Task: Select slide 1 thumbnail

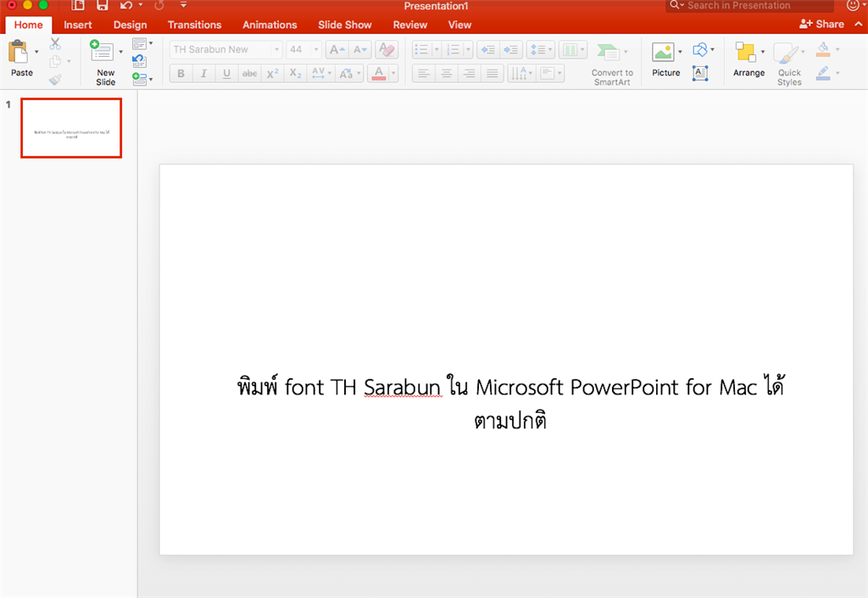Action: (x=71, y=128)
